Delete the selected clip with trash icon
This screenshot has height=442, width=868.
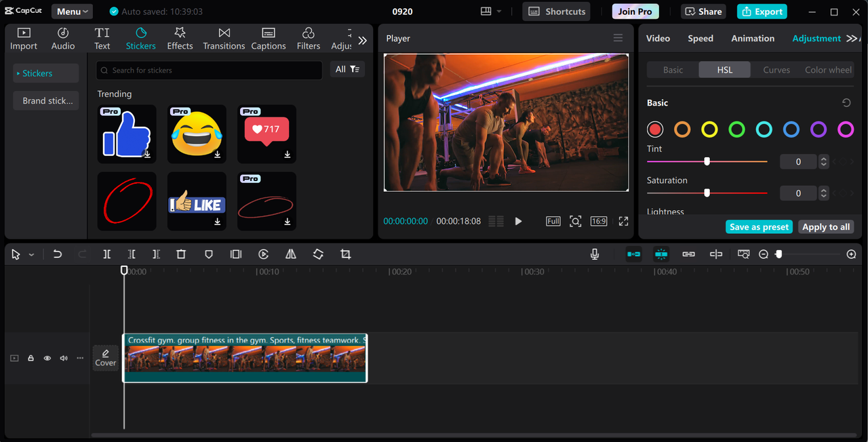[x=181, y=254]
